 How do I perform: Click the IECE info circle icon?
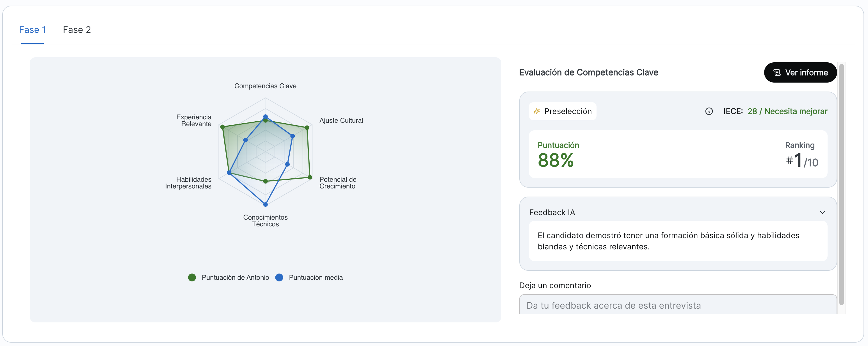coord(709,111)
